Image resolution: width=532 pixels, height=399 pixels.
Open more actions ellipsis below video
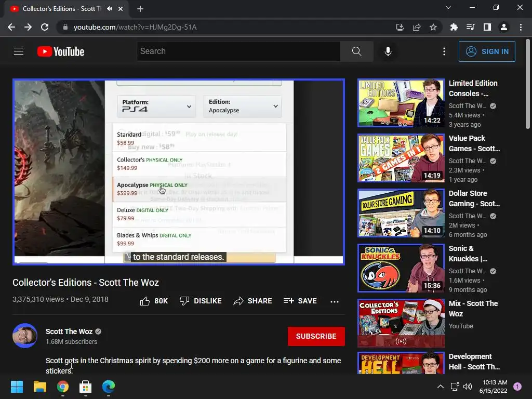[x=335, y=301]
